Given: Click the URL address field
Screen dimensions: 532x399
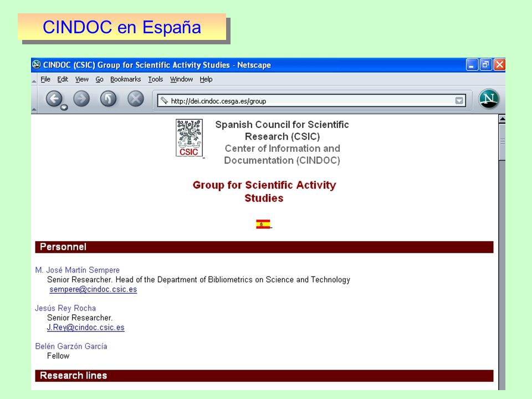Looking at the screenshot, I should (x=311, y=101).
